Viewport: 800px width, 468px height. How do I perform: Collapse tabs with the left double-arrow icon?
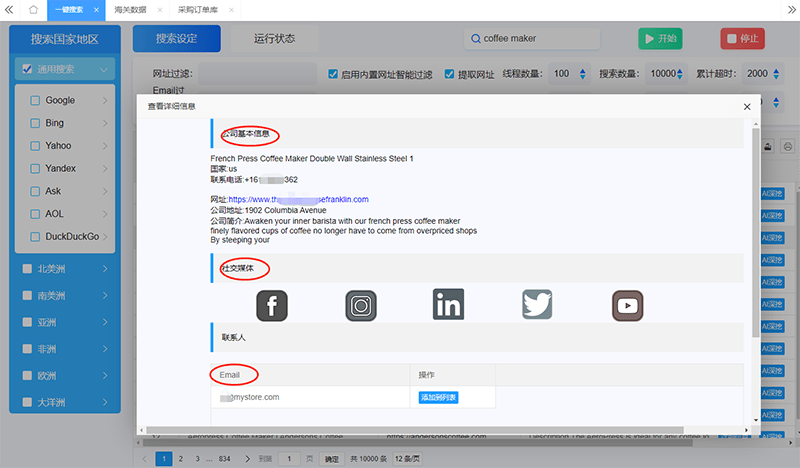click(x=9, y=10)
